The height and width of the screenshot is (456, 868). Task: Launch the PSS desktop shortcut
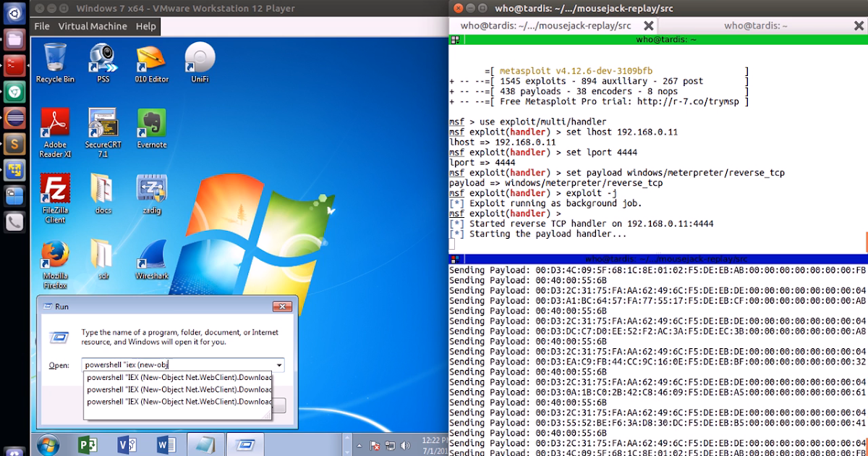[103, 62]
